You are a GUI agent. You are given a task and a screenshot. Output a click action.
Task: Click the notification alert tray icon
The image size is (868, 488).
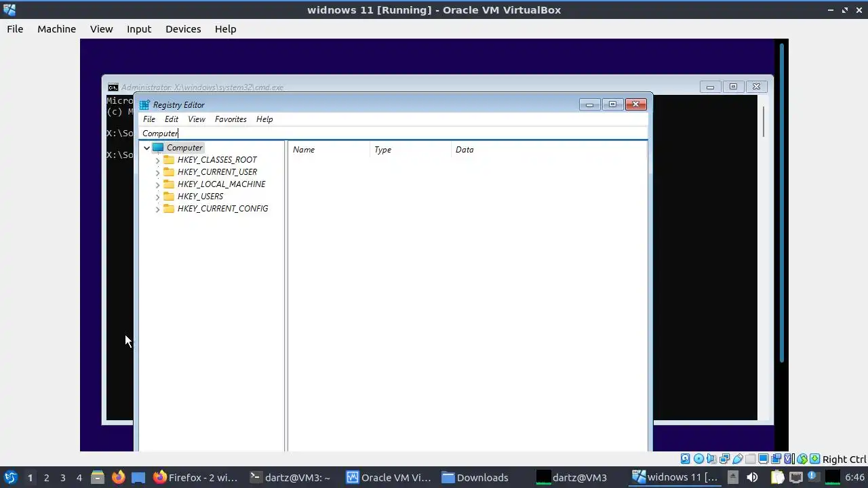coord(814,476)
